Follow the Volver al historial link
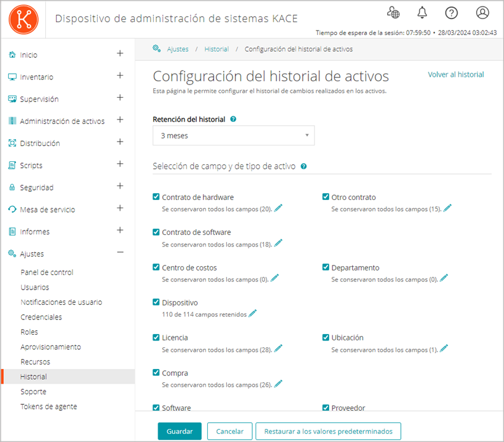504x442 pixels. click(456, 74)
